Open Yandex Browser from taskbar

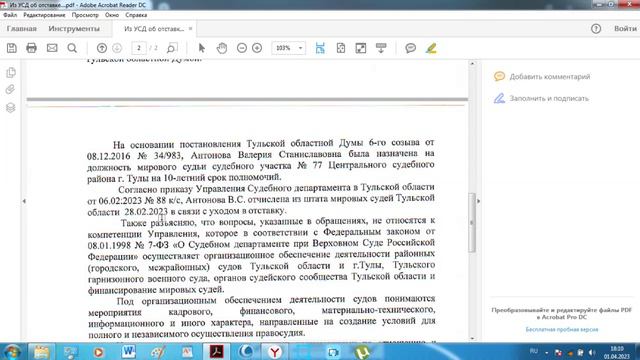click(275, 351)
